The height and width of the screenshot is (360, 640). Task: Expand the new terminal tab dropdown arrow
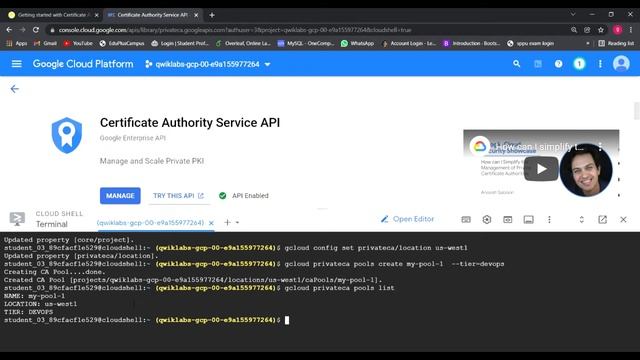pyautogui.click(x=238, y=223)
